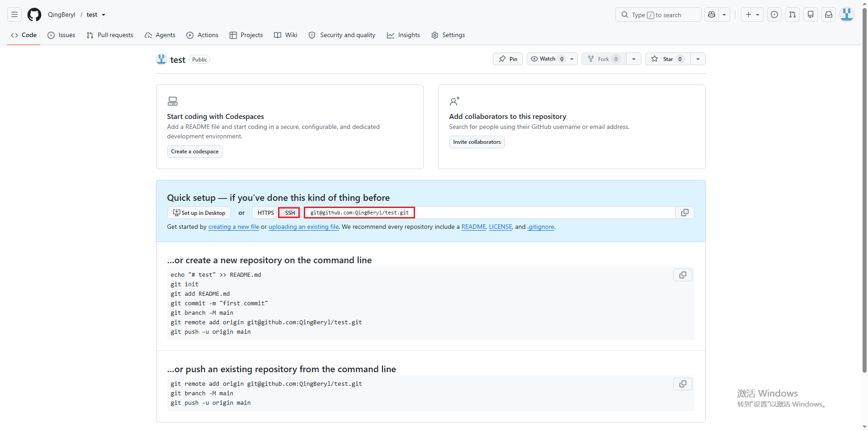Viewport: 868px width, 431px height.
Task: Click the test repository name heading
Action: (178, 60)
